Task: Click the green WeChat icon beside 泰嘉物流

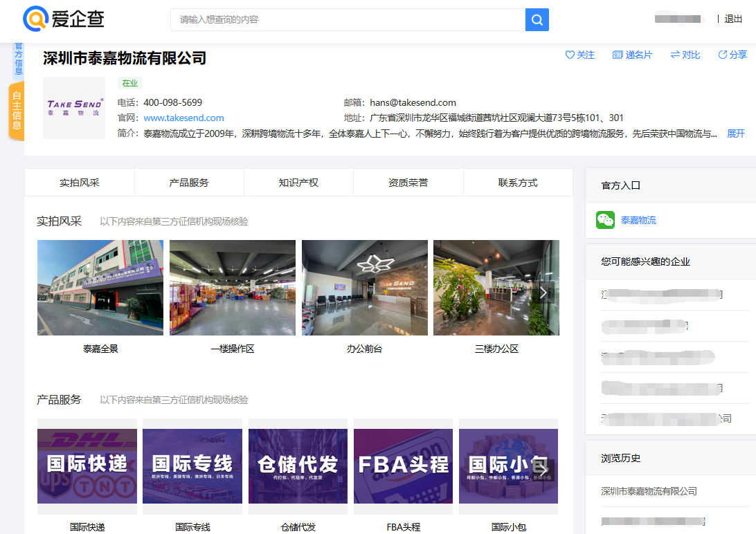Action: (x=605, y=219)
